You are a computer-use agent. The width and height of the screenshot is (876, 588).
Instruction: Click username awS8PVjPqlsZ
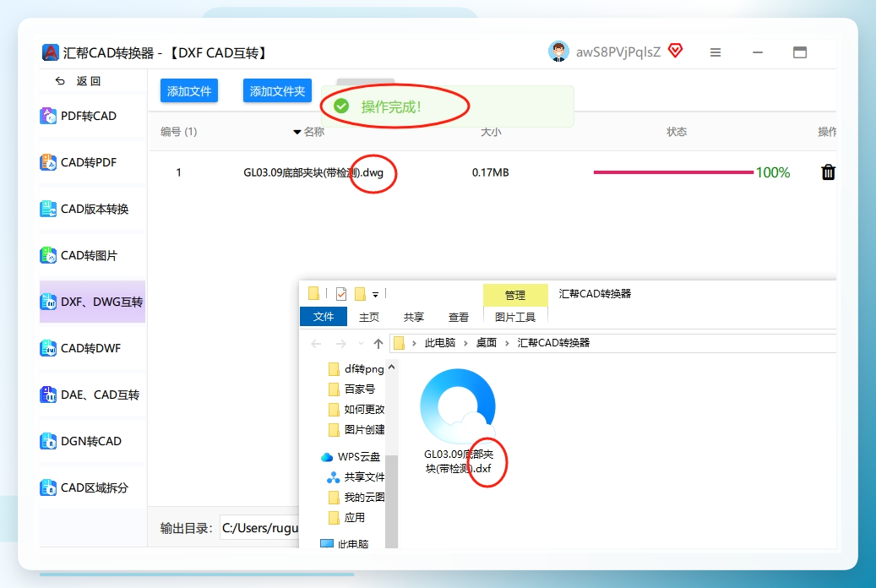click(x=618, y=52)
